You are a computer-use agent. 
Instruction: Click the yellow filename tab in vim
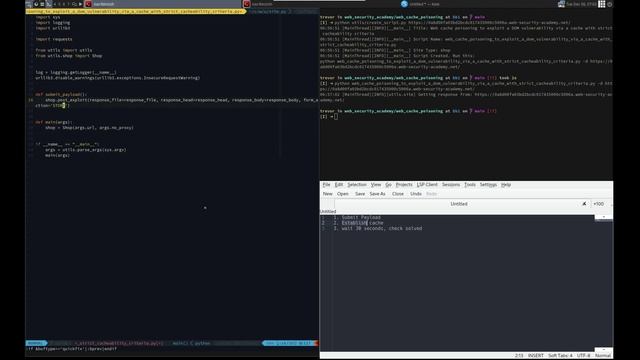[x=136, y=11]
